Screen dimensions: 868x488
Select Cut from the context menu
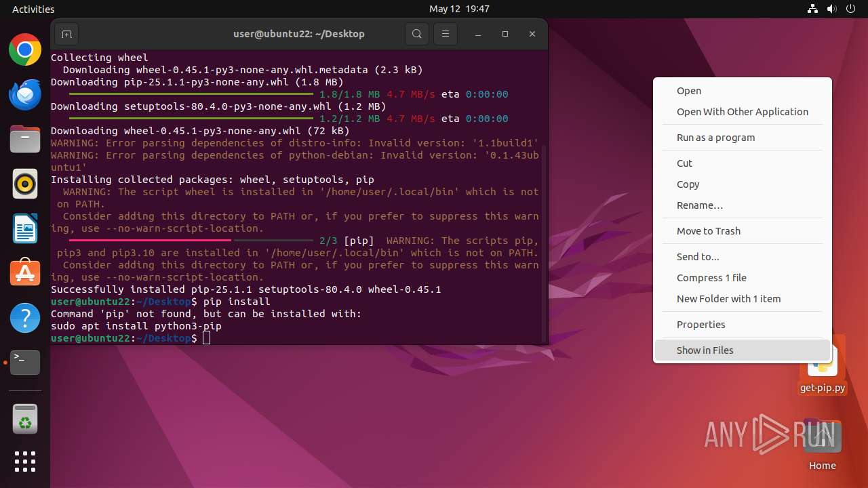tap(743, 163)
